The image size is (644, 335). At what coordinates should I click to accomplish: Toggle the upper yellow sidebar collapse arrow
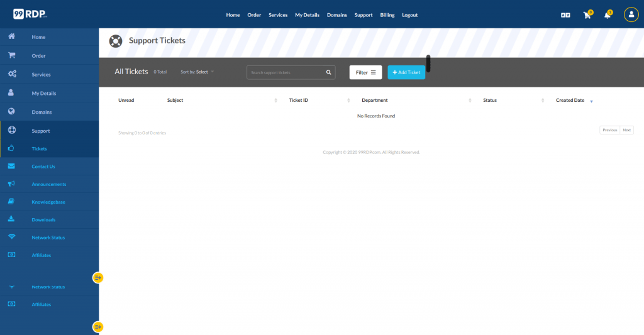click(x=97, y=277)
